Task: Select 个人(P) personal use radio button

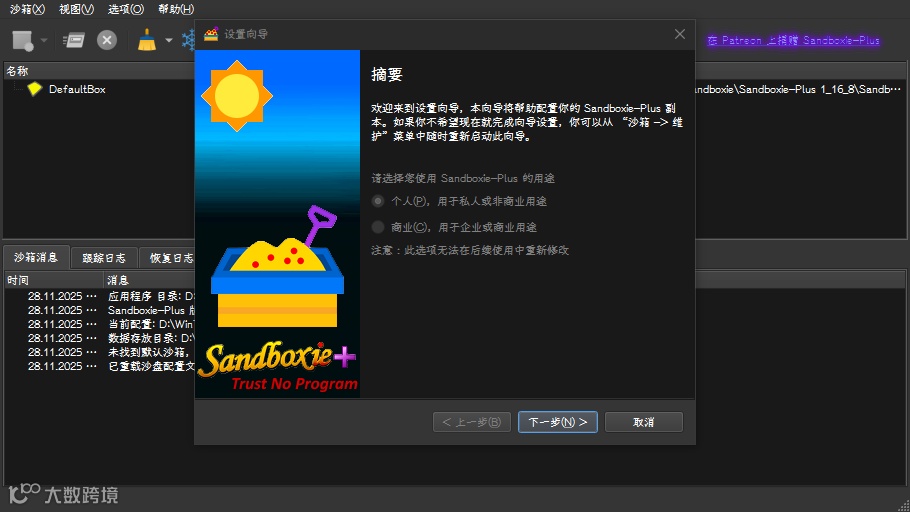Action: click(378, 201)
